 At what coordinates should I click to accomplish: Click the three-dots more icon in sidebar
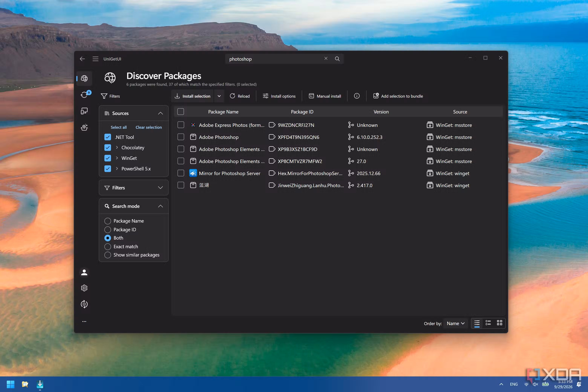tap(84, 321)
